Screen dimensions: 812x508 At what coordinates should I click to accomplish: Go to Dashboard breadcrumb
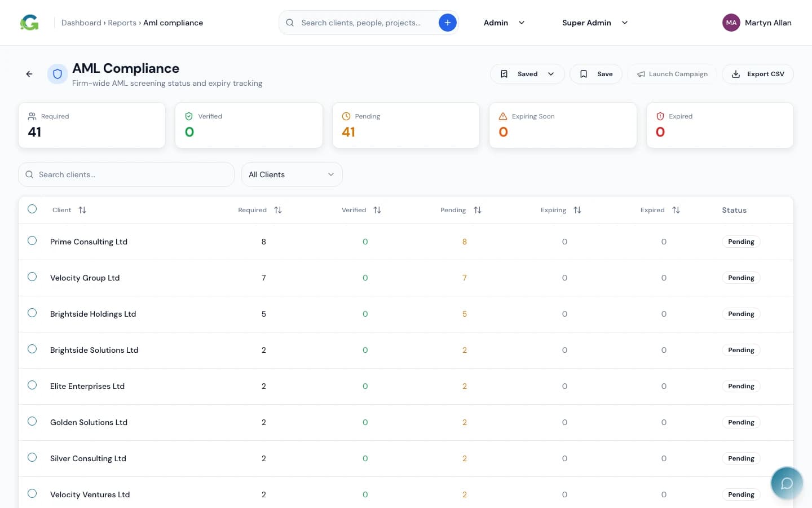(81, 23)
